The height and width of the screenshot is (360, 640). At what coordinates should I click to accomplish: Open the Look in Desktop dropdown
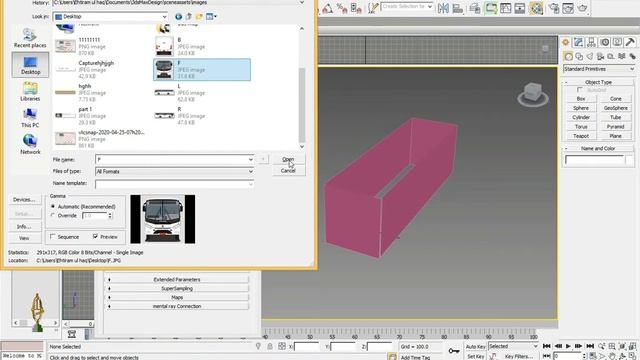click(164, 17)
